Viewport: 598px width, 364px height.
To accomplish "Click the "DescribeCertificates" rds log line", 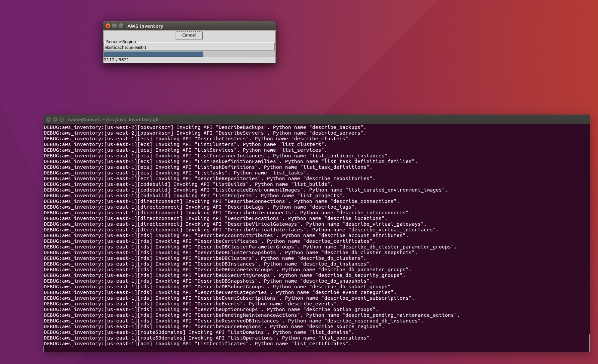I will [209, 241].
